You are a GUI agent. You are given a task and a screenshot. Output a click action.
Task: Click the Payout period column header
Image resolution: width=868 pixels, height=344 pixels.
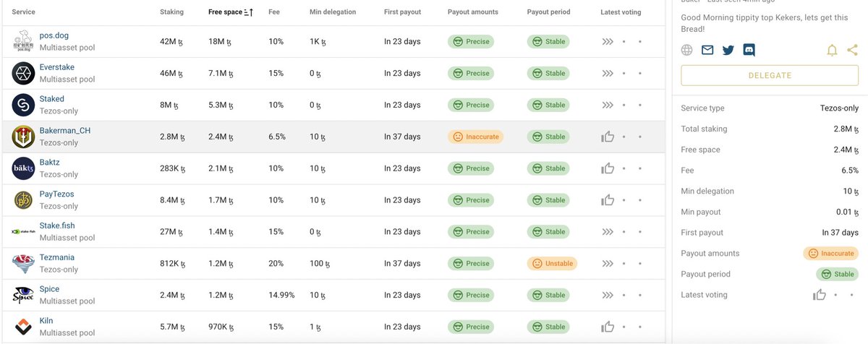[x=548, y=12]
